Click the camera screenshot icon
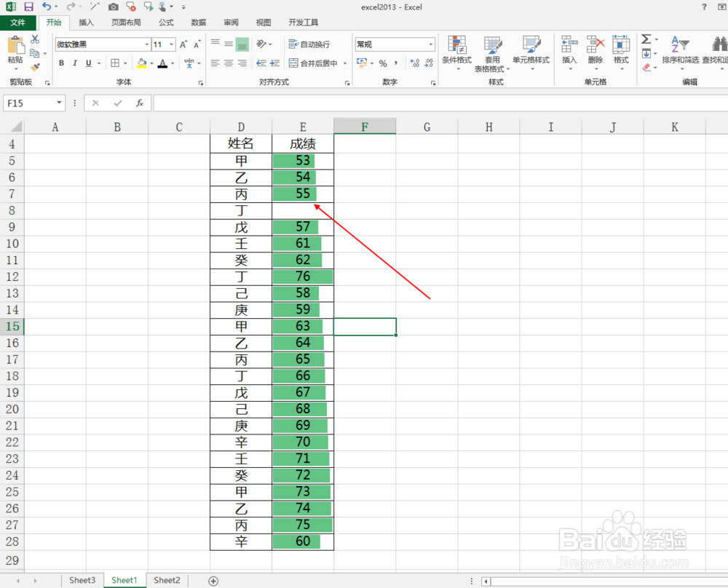728x588 pixels. pos(113,7)
